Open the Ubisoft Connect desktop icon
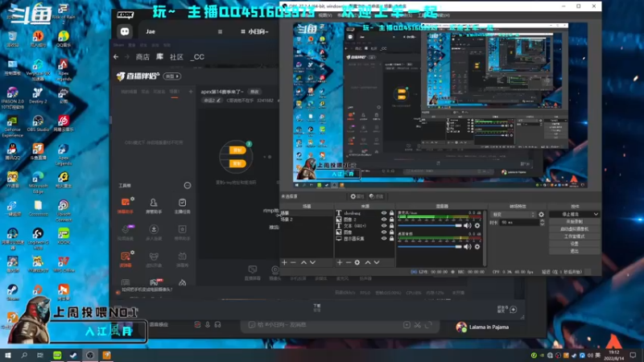 (x=64, y=211)
